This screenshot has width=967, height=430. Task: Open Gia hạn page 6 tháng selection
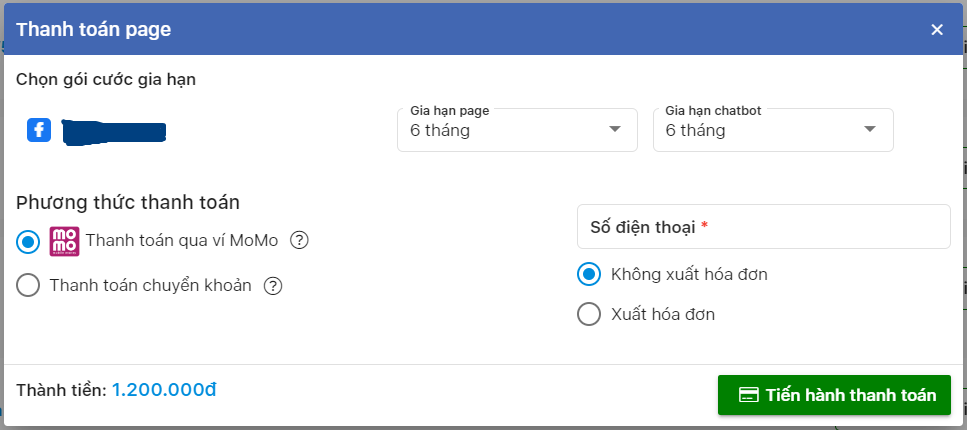(x=500, y=130)
